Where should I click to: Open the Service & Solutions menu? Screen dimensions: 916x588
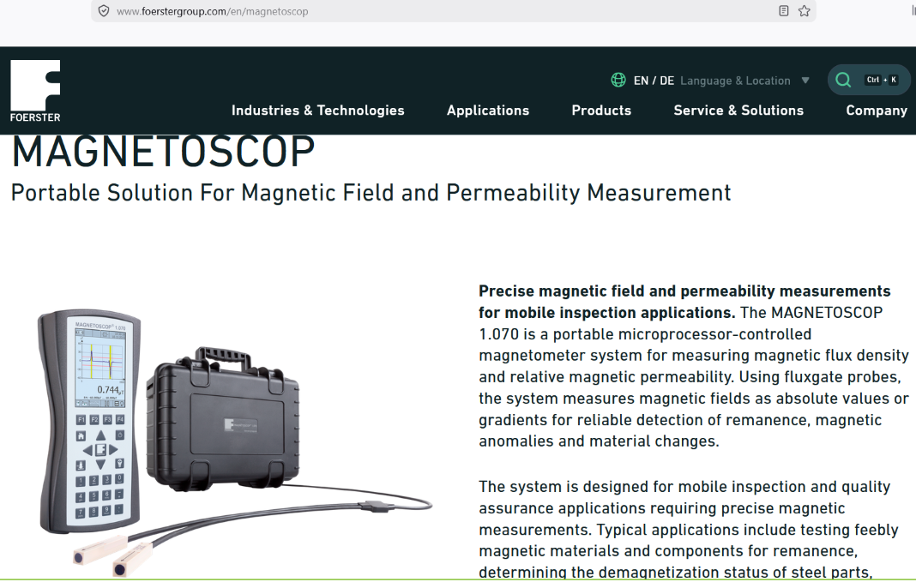pos(738,111)
